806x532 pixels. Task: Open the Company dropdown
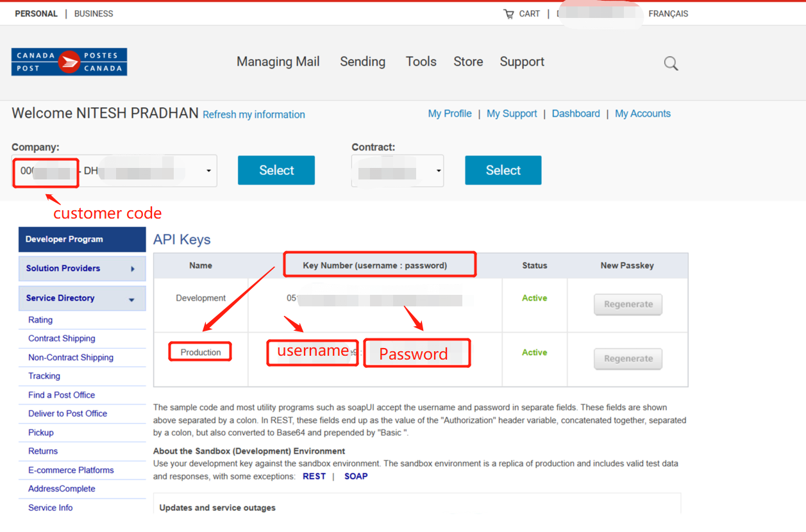tap(208, 171)
